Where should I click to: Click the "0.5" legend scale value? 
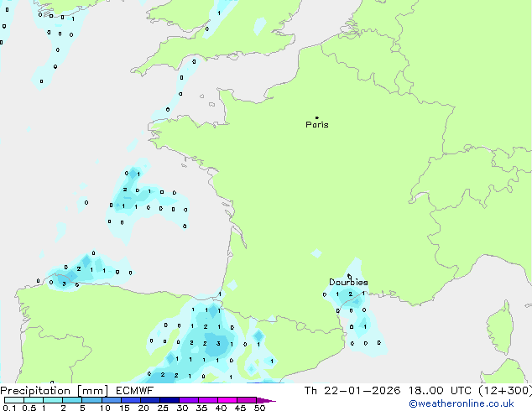(x=29, y=408)
